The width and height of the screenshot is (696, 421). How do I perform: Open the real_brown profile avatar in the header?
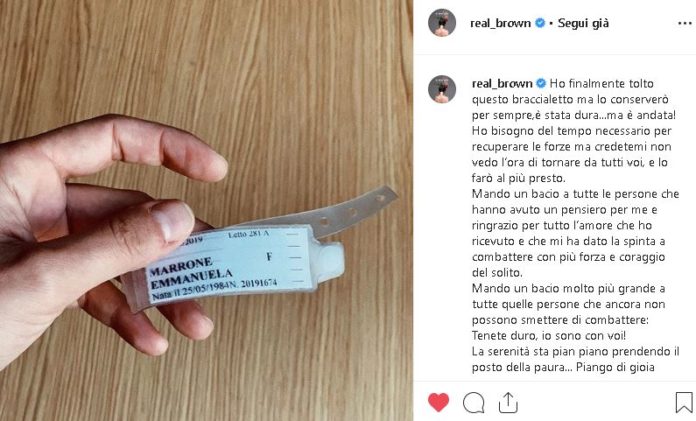(442, 23)
